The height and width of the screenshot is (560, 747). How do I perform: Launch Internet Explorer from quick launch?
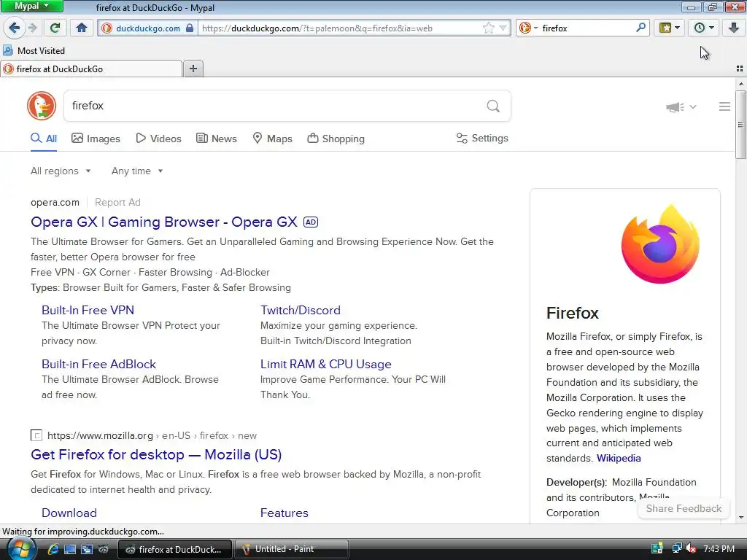[53, 549]
